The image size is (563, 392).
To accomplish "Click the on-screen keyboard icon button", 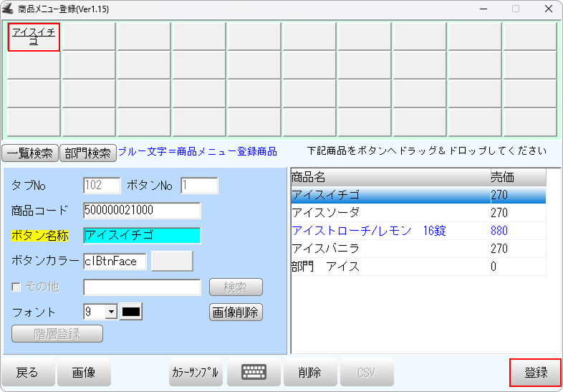I will 254,372.
